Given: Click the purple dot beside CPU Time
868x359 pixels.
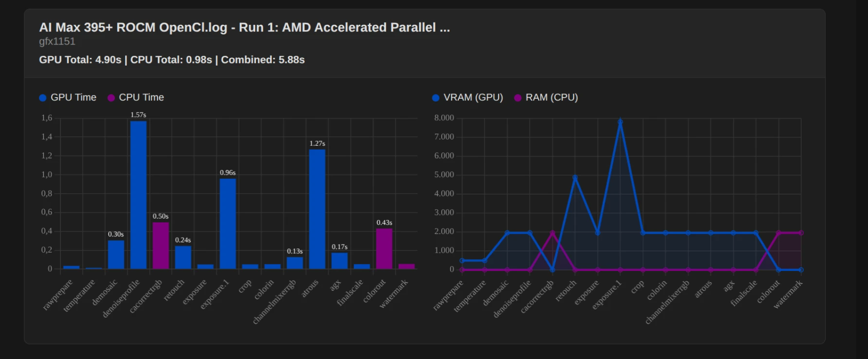Looking at the screenshot, I should pyautogui.click(x=111, y=98).
